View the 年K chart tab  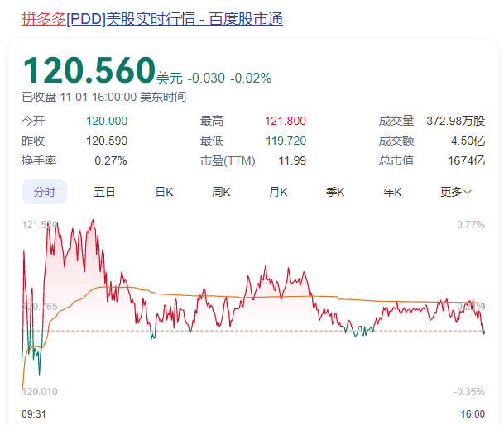tap(392, 192)
